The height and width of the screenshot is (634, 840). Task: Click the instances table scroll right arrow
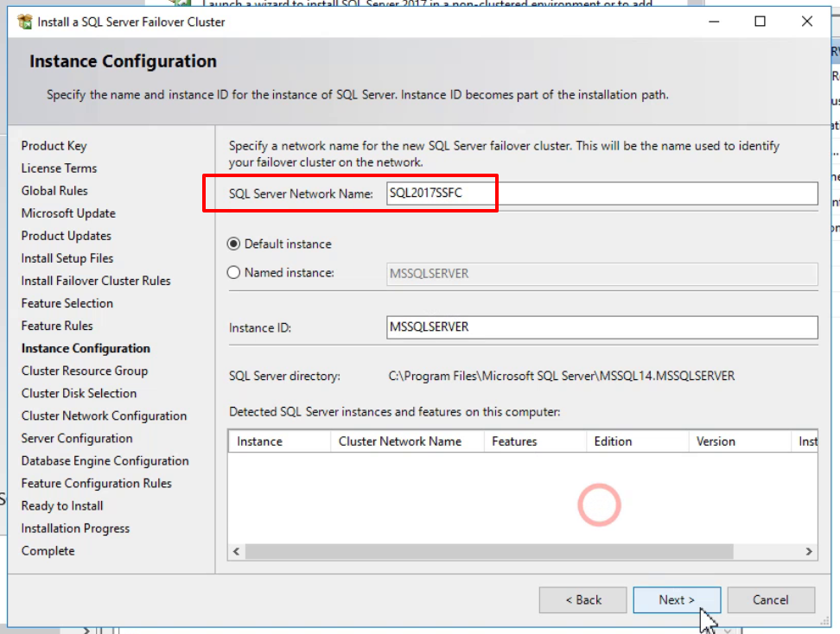[x=809, y=552]
